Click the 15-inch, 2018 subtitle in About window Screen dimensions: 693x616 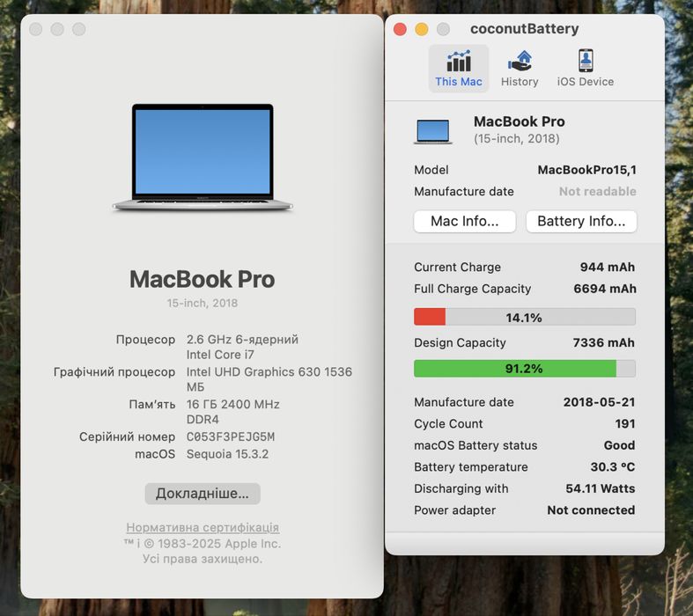203,304
